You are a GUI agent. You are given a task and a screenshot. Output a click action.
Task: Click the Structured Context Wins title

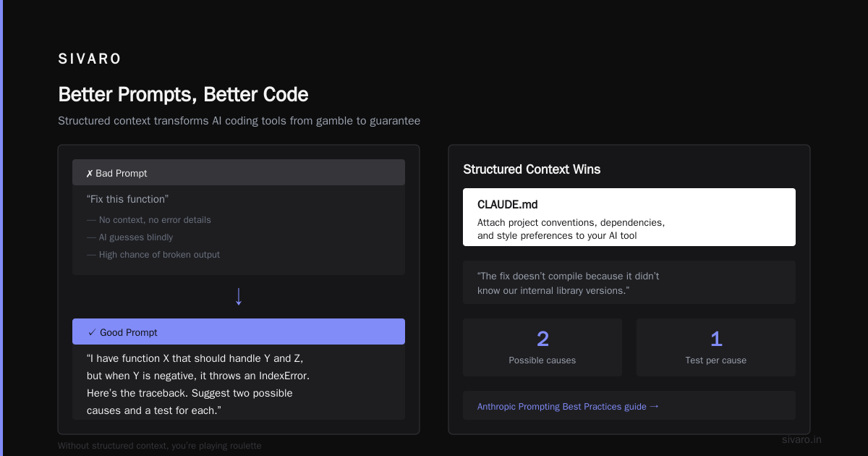[532, 169]
